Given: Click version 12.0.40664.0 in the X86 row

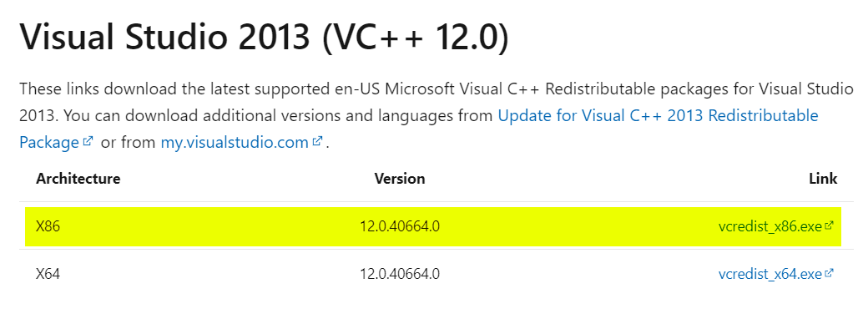Looking at the screenshot, I should click(x=400, y=226).
